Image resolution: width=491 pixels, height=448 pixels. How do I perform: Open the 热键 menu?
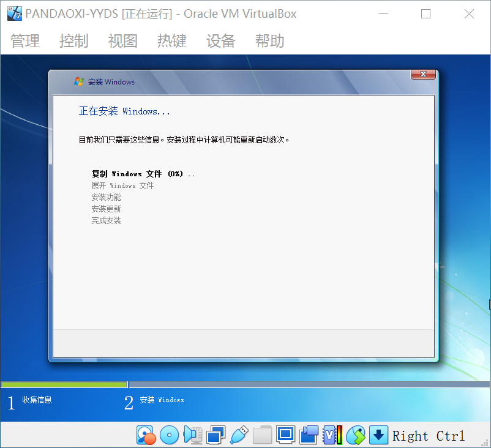coord(172,41)
